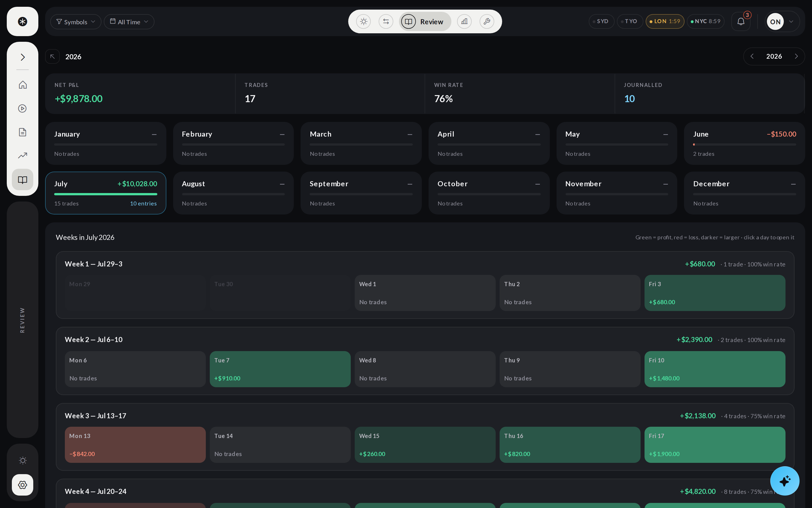Click June's red progress bar marker
The height and width of the screenshot is (508, 812).
coord(694,144)
